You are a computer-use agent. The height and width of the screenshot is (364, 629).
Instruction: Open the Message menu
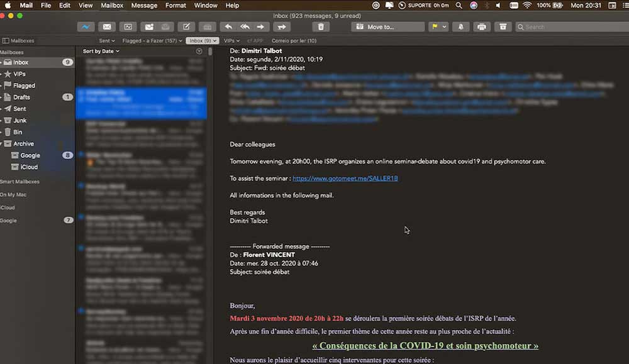(144, 5)
